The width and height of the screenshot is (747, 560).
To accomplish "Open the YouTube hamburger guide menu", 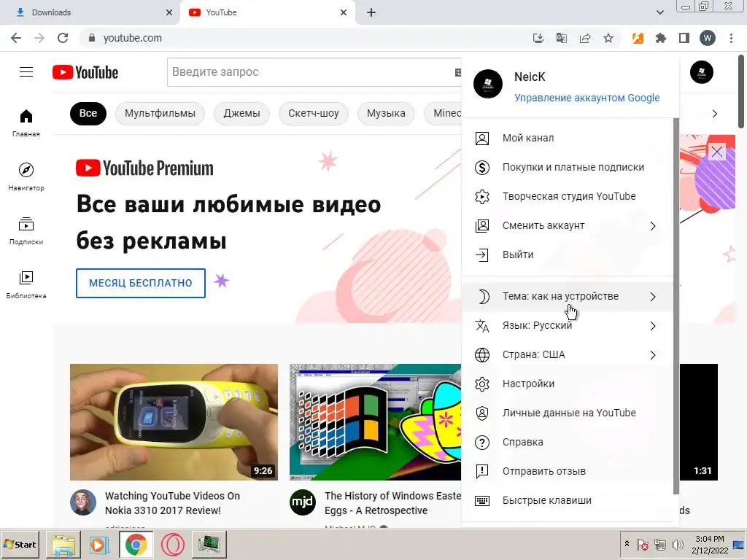I will pos(26,72).
